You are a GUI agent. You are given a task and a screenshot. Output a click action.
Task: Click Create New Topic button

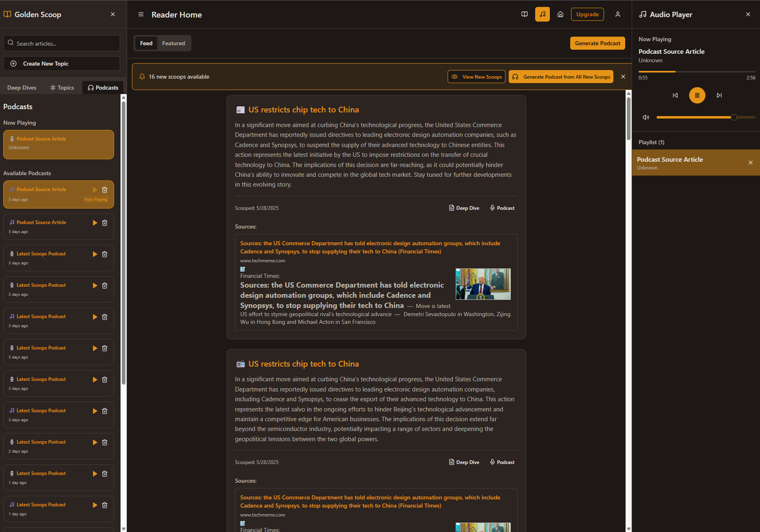coord(62,64)
